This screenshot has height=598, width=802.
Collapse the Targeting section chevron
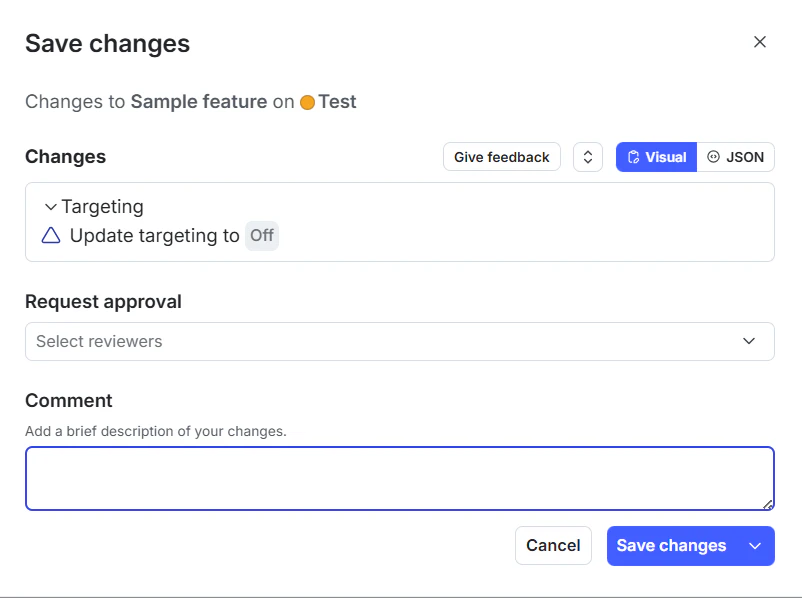point(50,207)
